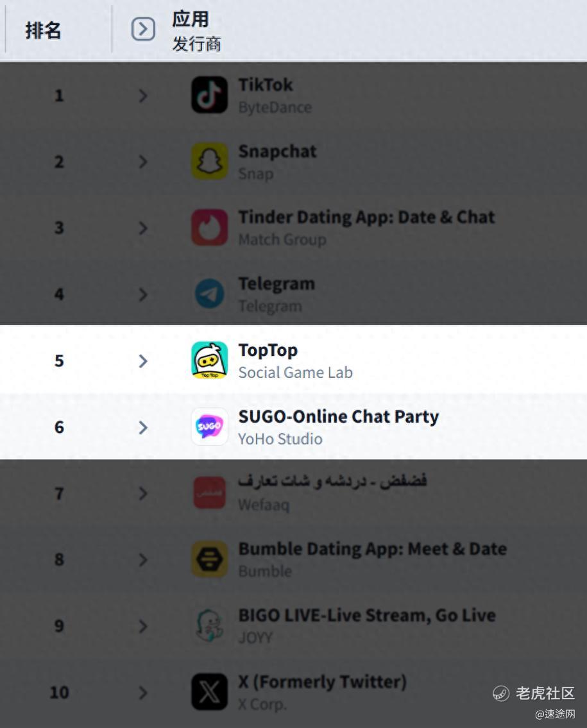Expand the rank 1 TikTok row chevron
The image size is (587, 728).
[143, 96]
